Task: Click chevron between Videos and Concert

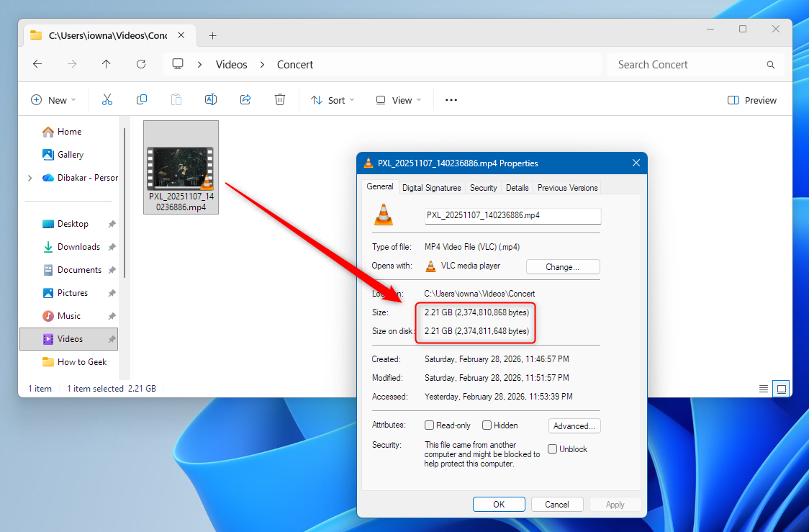Action: pyautogui.click(x=262, y=65)
